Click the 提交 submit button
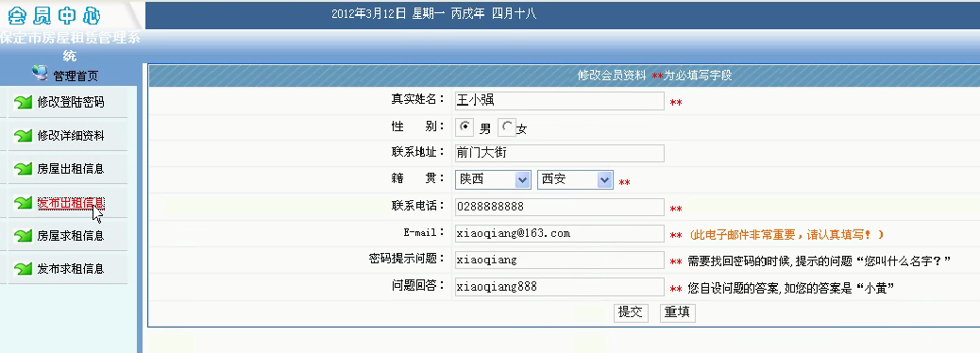 tap(630, 312)
